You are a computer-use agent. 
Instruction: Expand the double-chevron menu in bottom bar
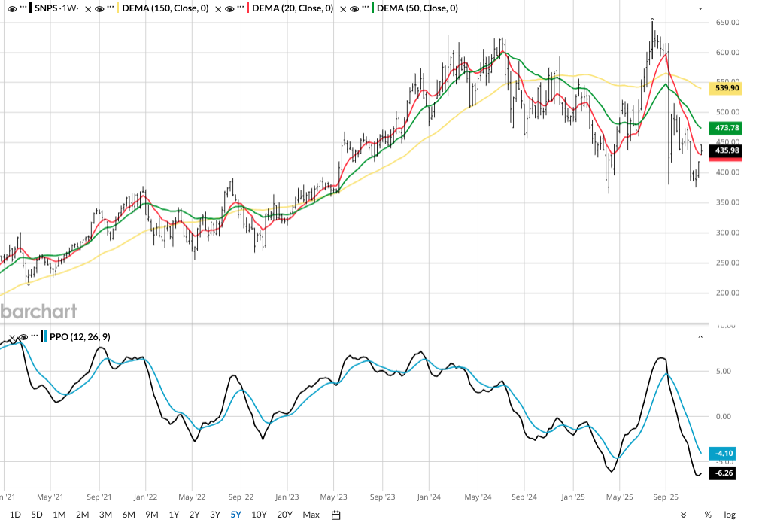tap(683, 515)
